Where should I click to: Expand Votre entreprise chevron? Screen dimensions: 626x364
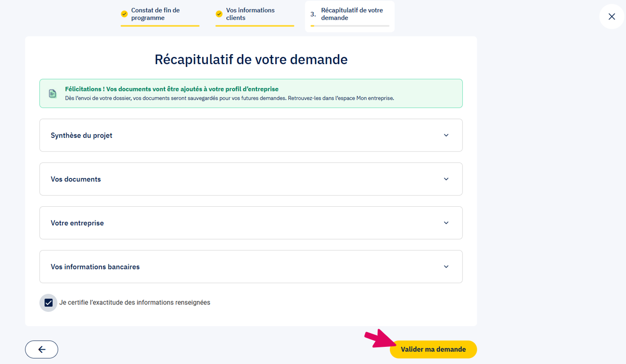coord(446,223)
